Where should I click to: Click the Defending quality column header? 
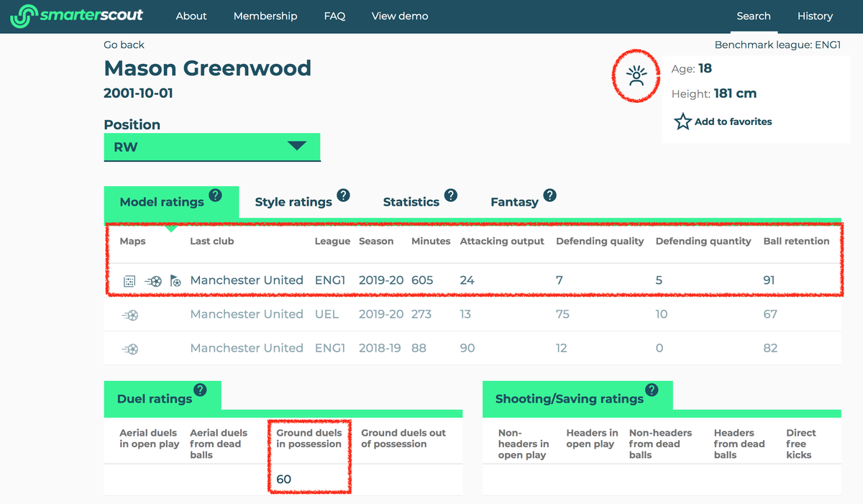(x=600, y=241)
